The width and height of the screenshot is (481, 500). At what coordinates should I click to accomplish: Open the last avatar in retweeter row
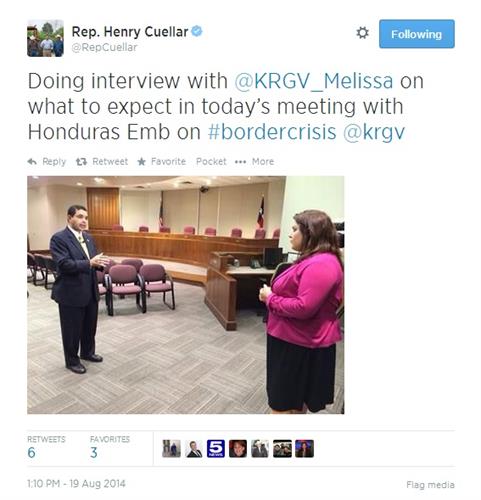pyautogui.click(x=304, y=448)
